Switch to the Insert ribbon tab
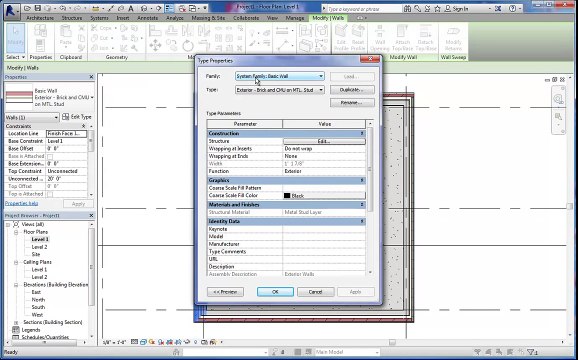578x360 pixels. tap(122, 18)
